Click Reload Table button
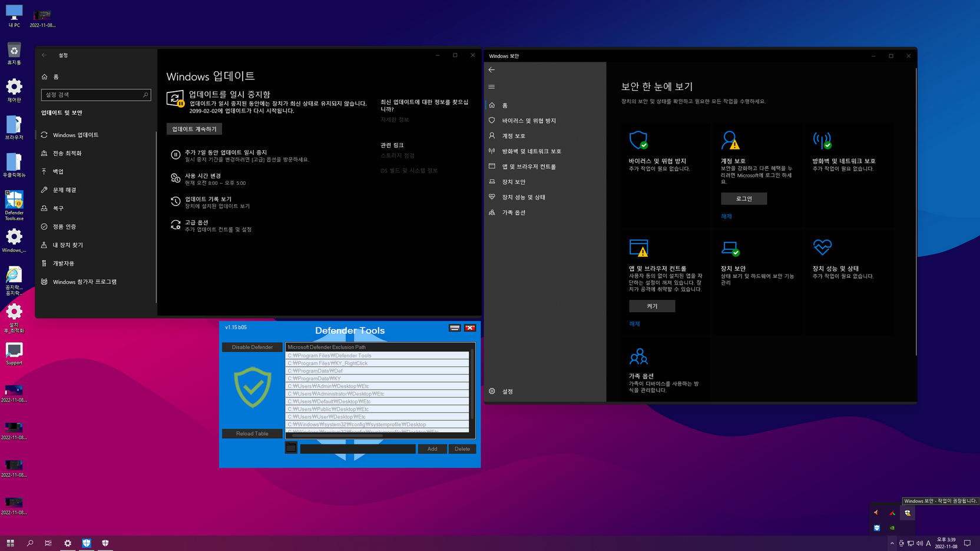This screenshot has height=551, width=980. pyautogui.click(x=252, y=433)
